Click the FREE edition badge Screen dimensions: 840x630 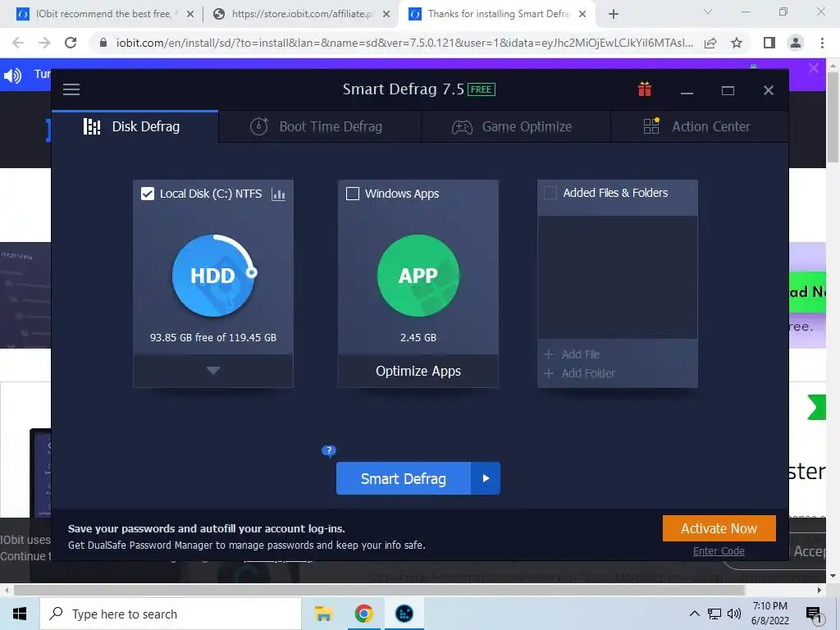pyautogui.click(x=481, y=89)
